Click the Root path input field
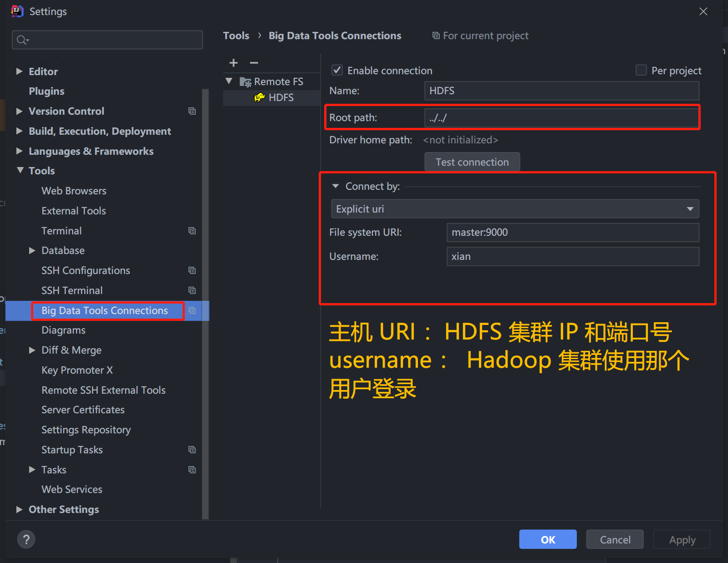The width and height of the screenshot is (728, 563). [x=562, y=118]
